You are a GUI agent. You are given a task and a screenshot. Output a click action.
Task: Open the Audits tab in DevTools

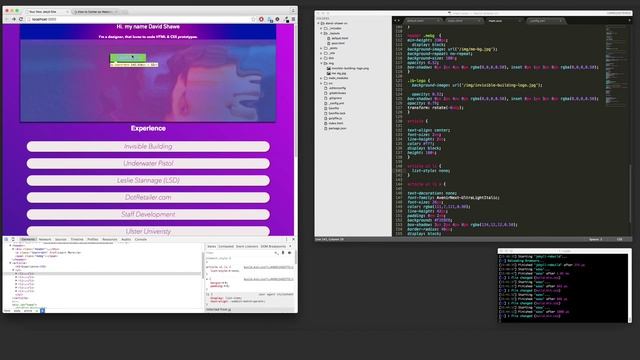pyautogui.click(x=126, y=239)
